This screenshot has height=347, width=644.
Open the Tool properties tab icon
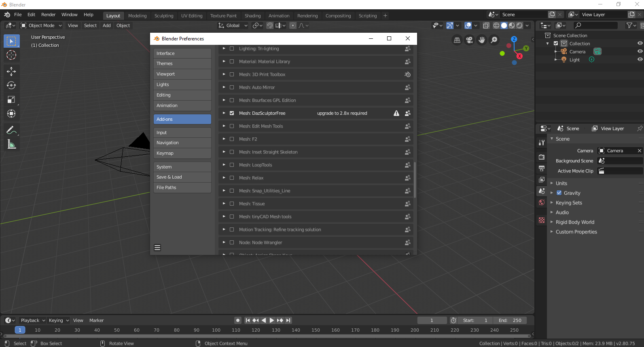pyautogui.click(x=542, y=142)
